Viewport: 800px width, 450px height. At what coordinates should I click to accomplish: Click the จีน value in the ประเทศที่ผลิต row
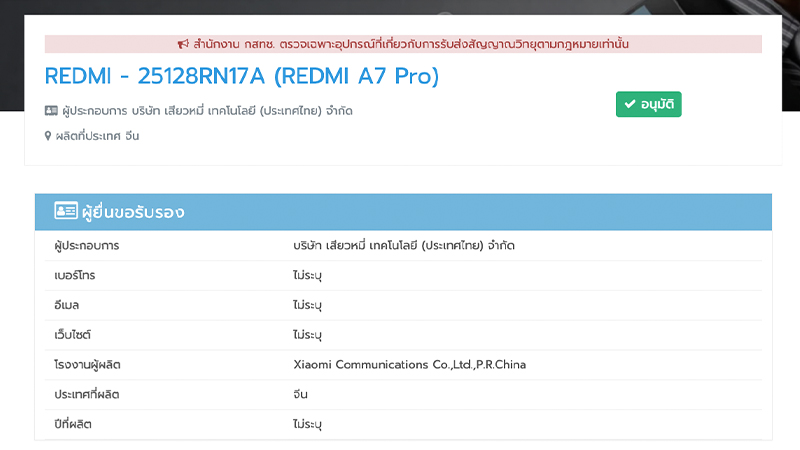click(x=300, y=394)
